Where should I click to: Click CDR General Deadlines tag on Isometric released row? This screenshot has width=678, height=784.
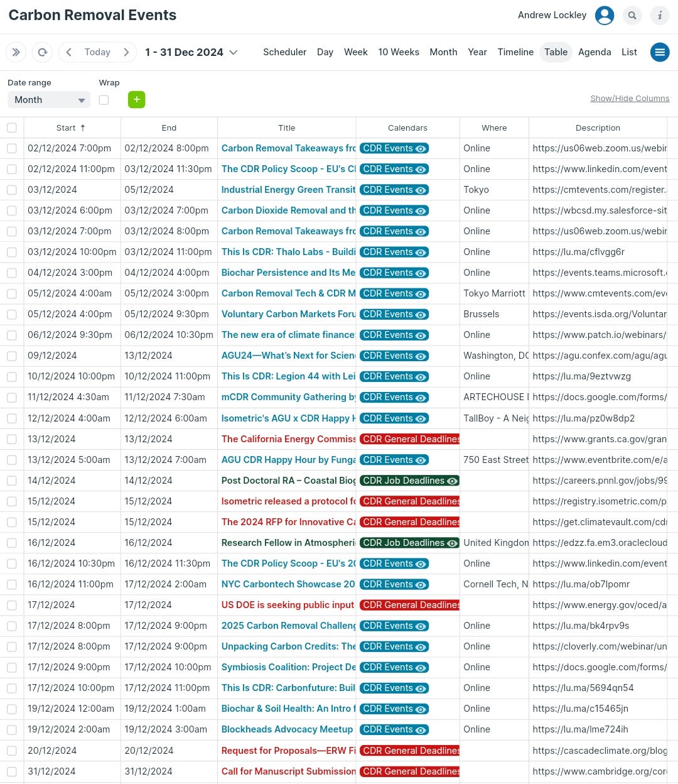[x=410, y=501]
